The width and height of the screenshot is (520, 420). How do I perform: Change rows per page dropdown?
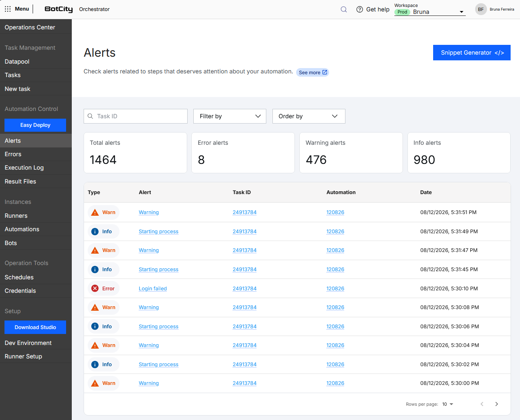tap(448, 404)
